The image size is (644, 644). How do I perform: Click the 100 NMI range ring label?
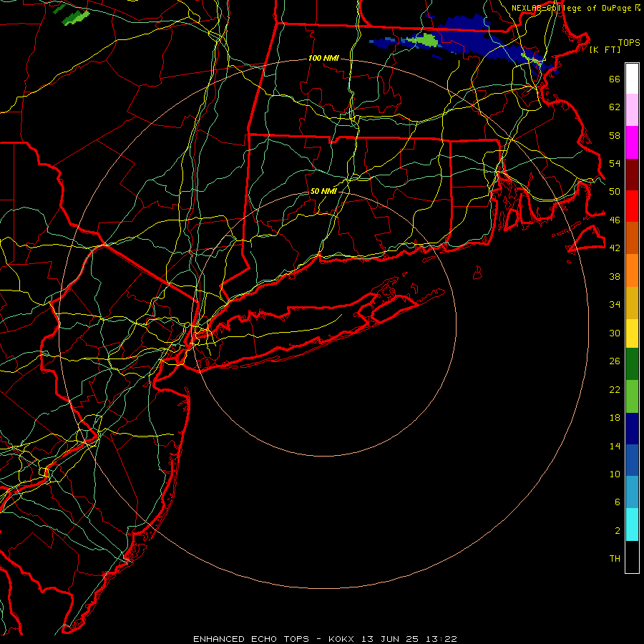(323, 59)
